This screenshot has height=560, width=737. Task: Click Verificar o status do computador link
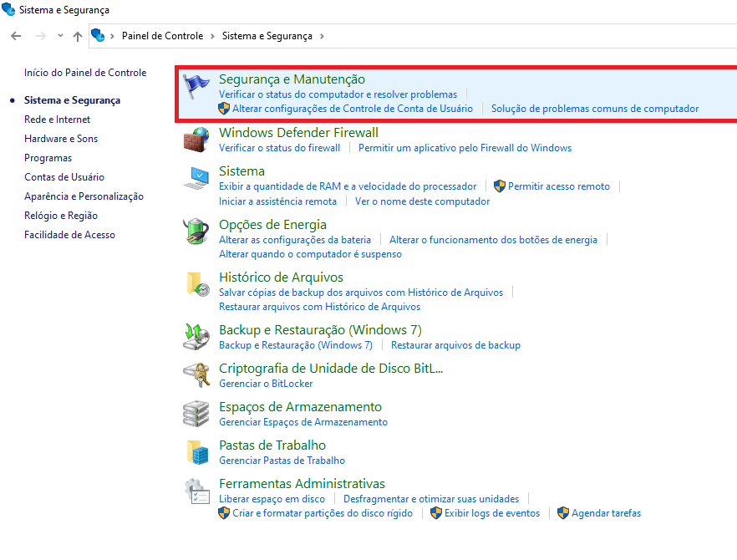338,94
